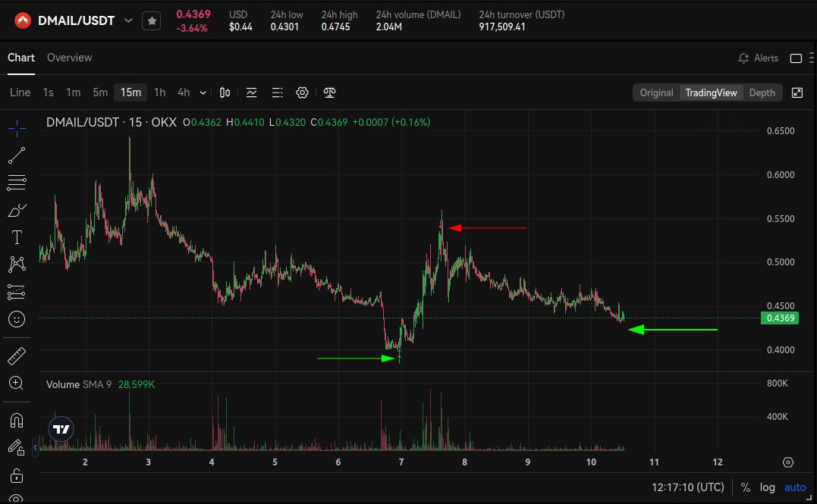
Task: Open the long position forecasting tool
Action: pyautogui.click(x=17, y=292)
